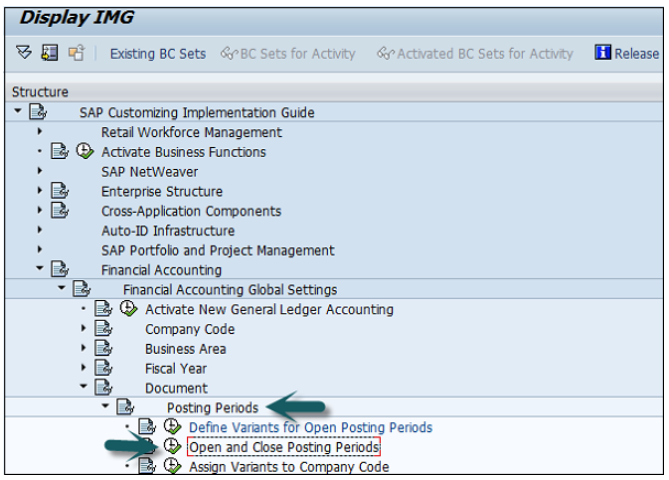The width and height of the screenshot is (669, 480).
Task: Run Activate New General Ledger Accounting activity icon
Action: (x=128, y=309)
